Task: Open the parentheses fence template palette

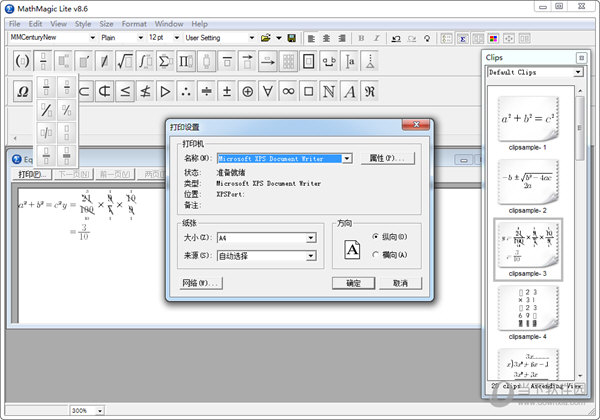Action: 22,61
